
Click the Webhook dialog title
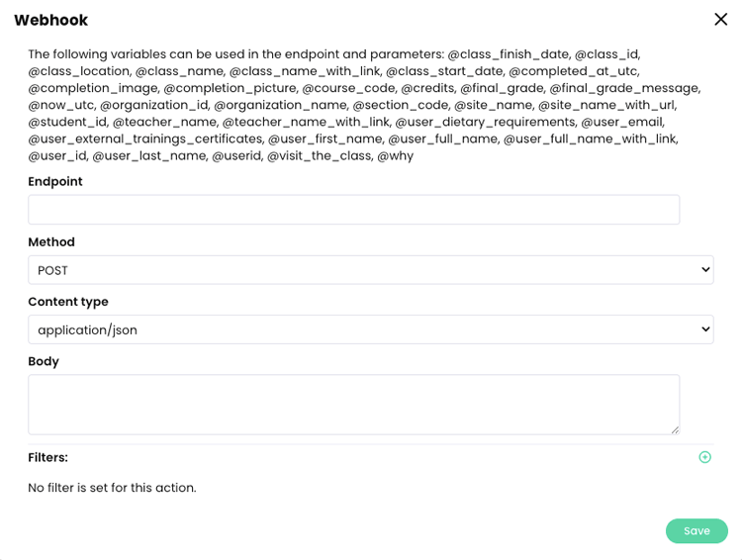(51, 20)
